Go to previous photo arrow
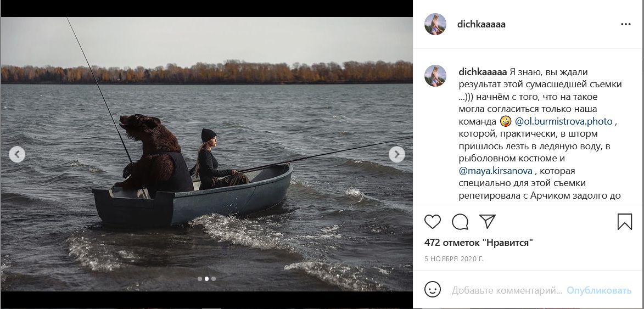Image resolution: width=644 pixels, height=309 pixels. (x=17, y=154)
